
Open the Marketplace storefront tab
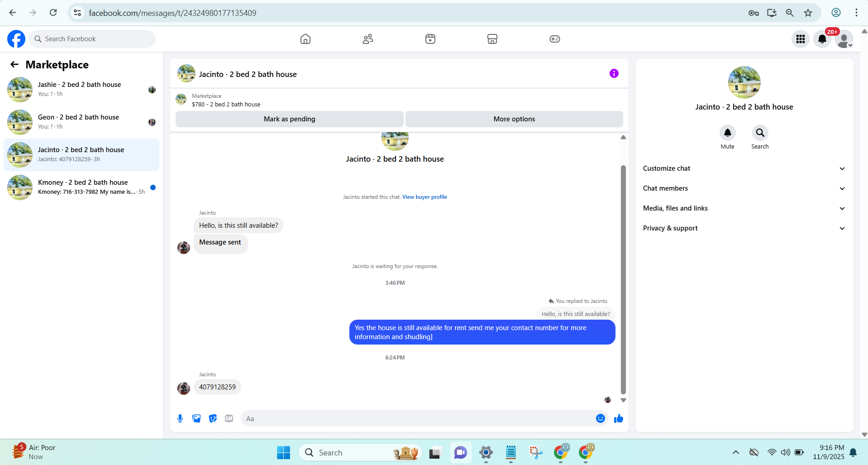click(x=492, y=39)
